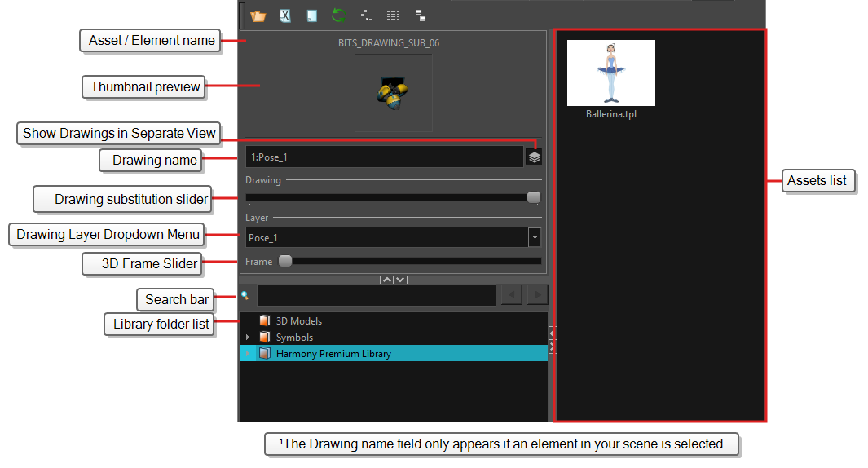Select the Ballerina.tpl thumbnail
This screenshot has height=468, width=868.
[x=611, y=73]
